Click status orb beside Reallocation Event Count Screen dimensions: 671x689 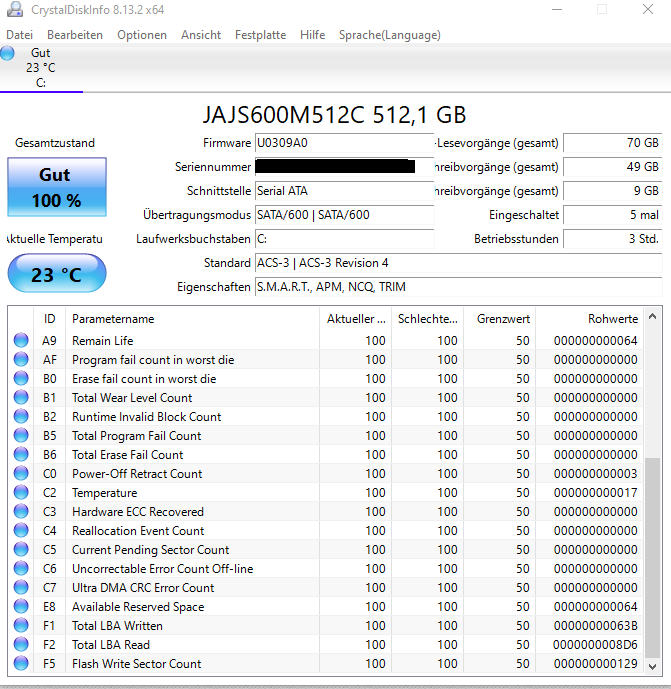click(x=21, y=530)
